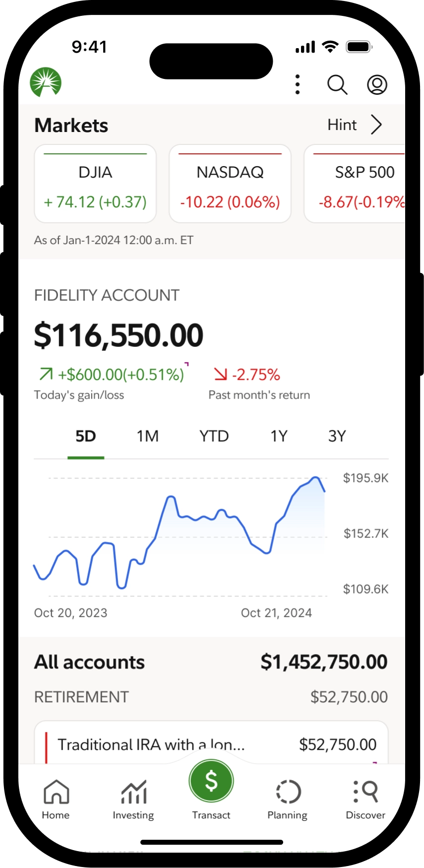Open the Investing chart icon
Image resolution: width=424 pixels, height=868 pixels.
pos(133,799)
